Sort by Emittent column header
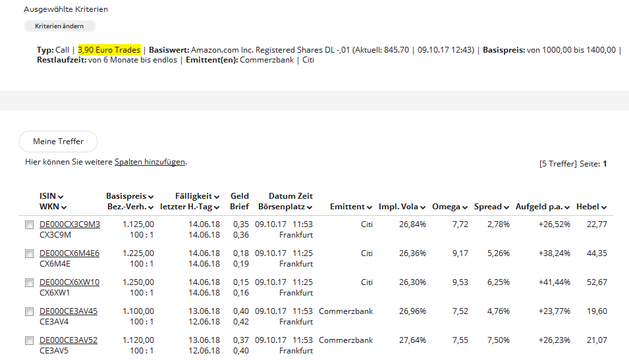Viewport: 629px width, 364px height. (351, 207)
